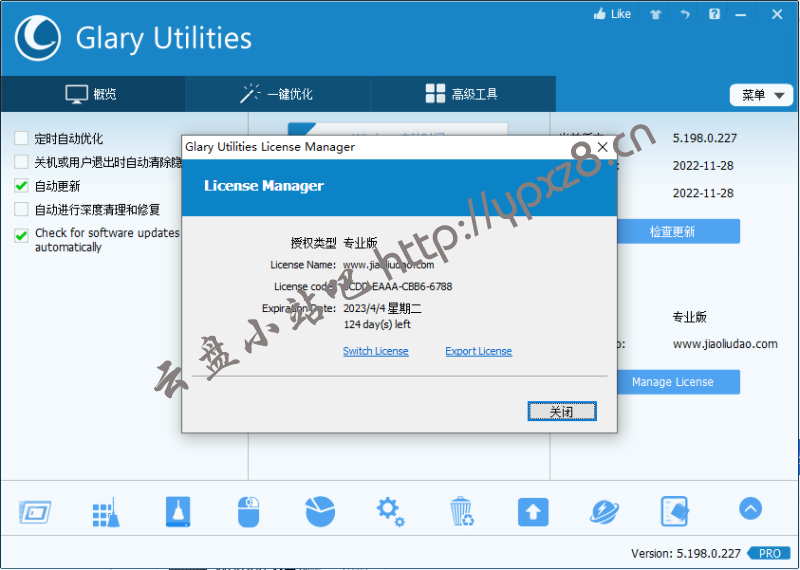Open the file shredder document icon

(674, 511)
